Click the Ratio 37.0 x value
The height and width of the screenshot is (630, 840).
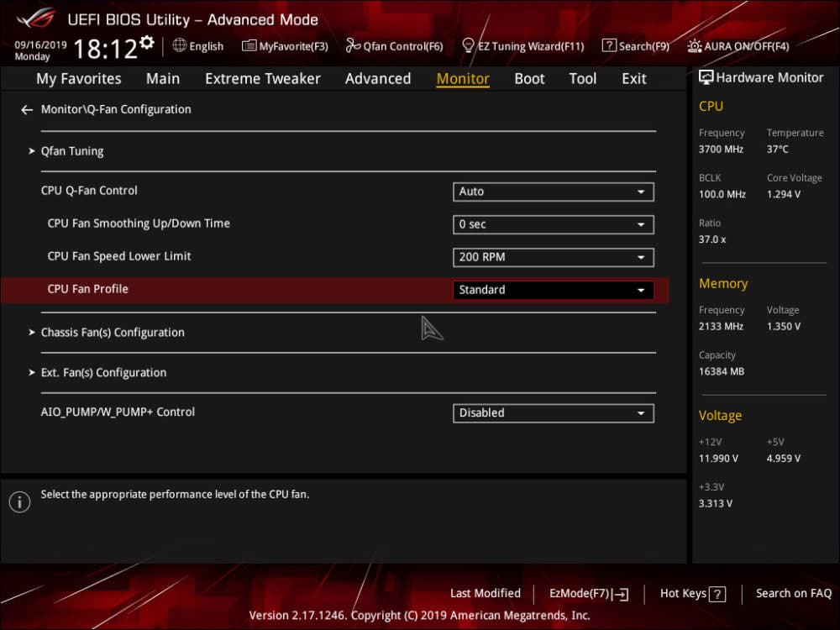712,239
